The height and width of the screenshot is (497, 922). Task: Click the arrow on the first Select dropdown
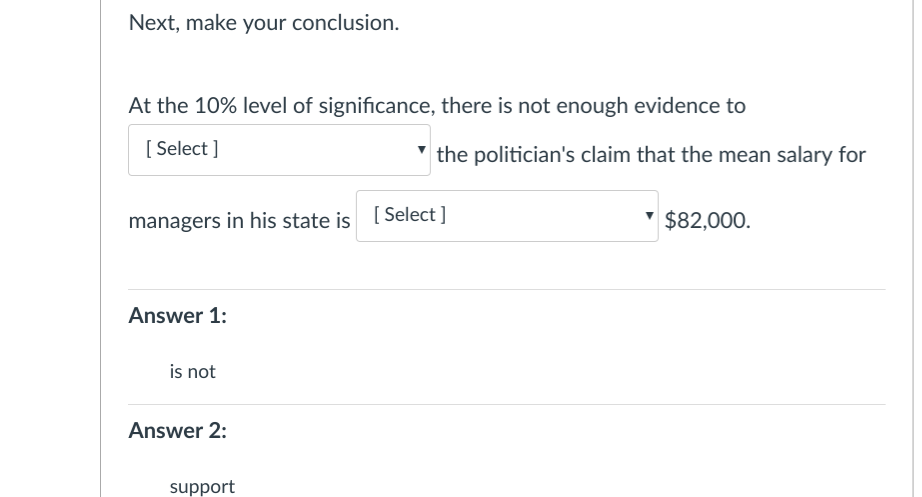click(423, 151)
